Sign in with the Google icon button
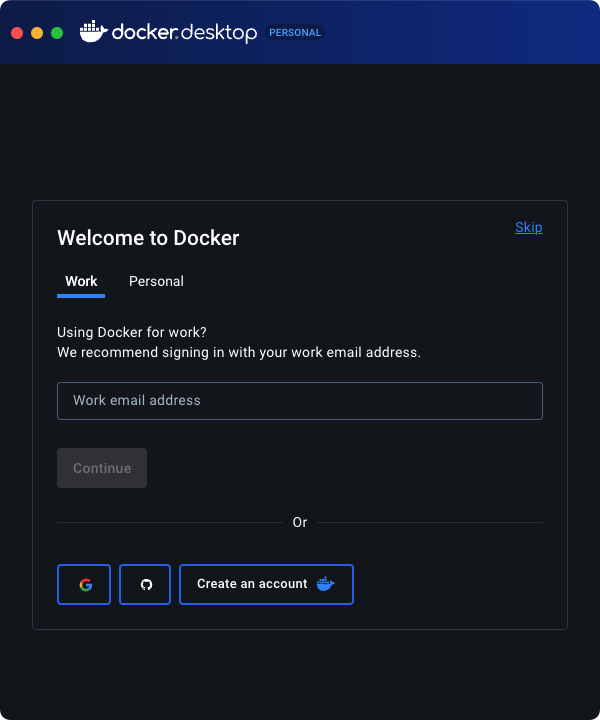600x720 pixels. point(84,584)
